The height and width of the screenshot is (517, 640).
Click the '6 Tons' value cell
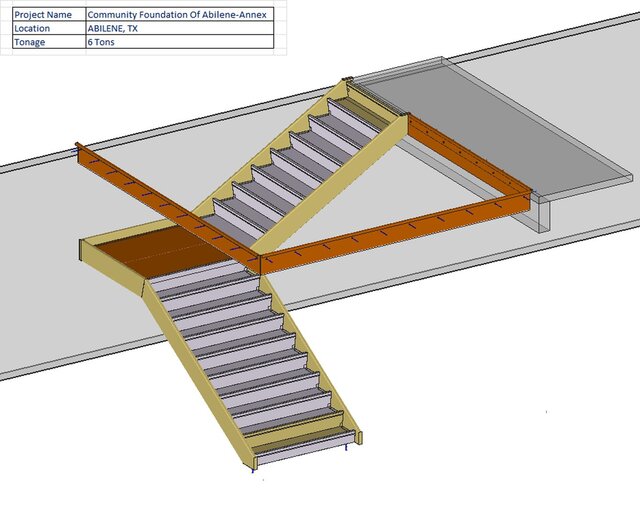point(180,42)
